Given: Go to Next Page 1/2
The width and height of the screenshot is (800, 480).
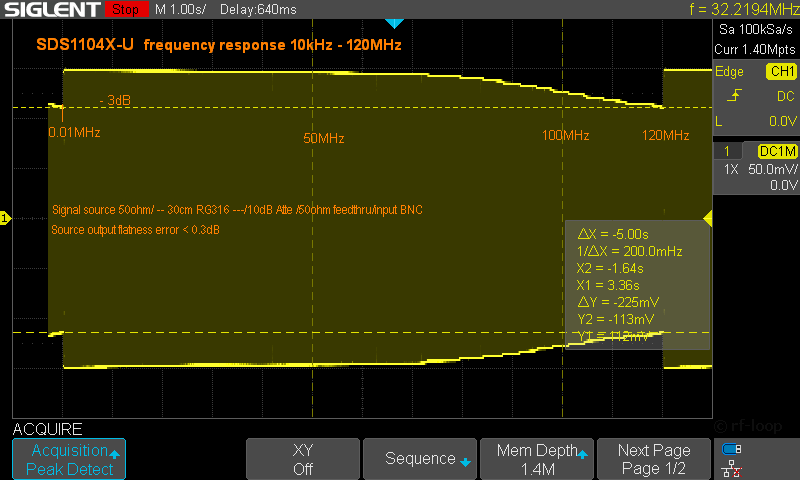Looking at the screenshot, I should 654,459.
